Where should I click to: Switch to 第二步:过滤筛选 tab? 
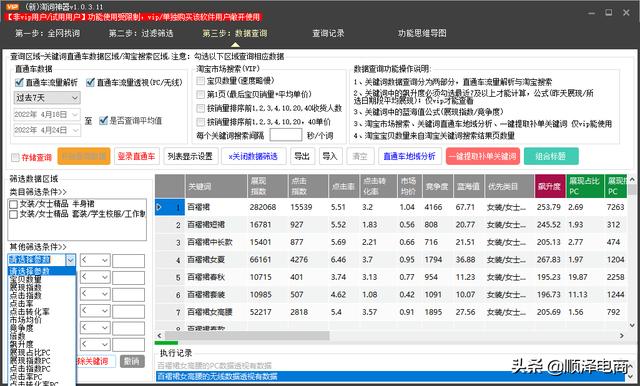[x=141, y=33]
